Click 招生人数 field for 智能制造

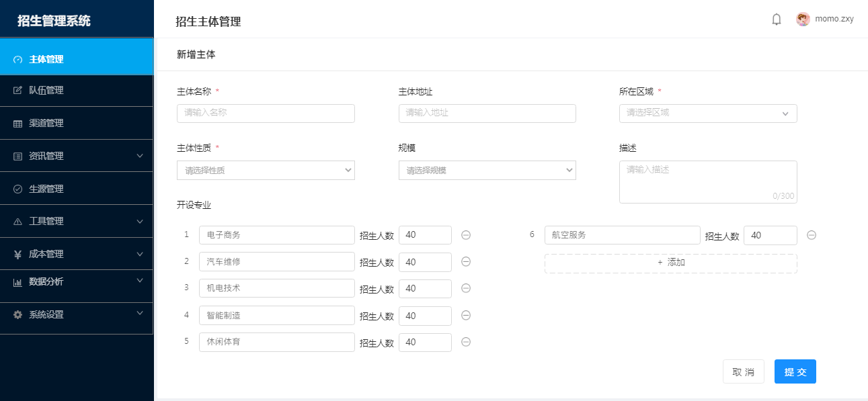(x=425, y=316)
